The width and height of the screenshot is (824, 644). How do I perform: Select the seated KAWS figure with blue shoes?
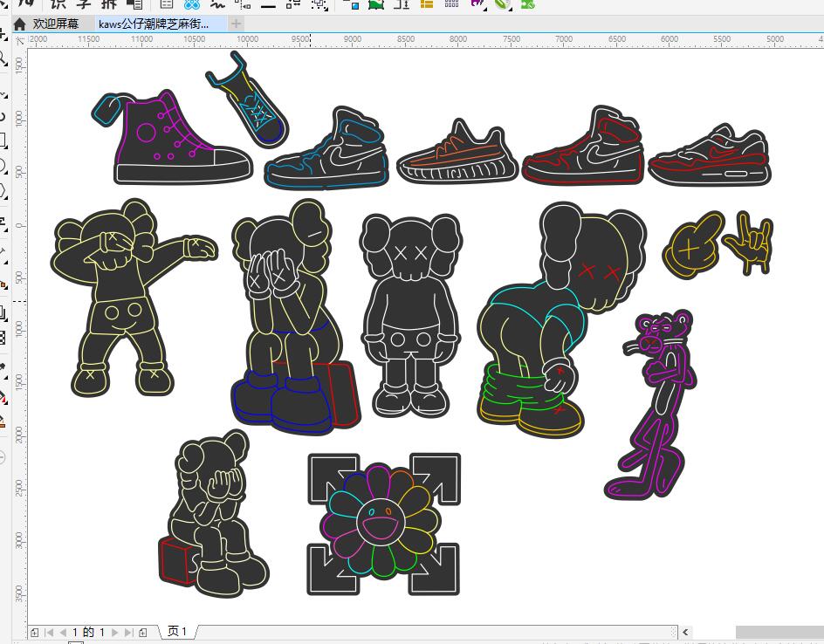[295, 319]
